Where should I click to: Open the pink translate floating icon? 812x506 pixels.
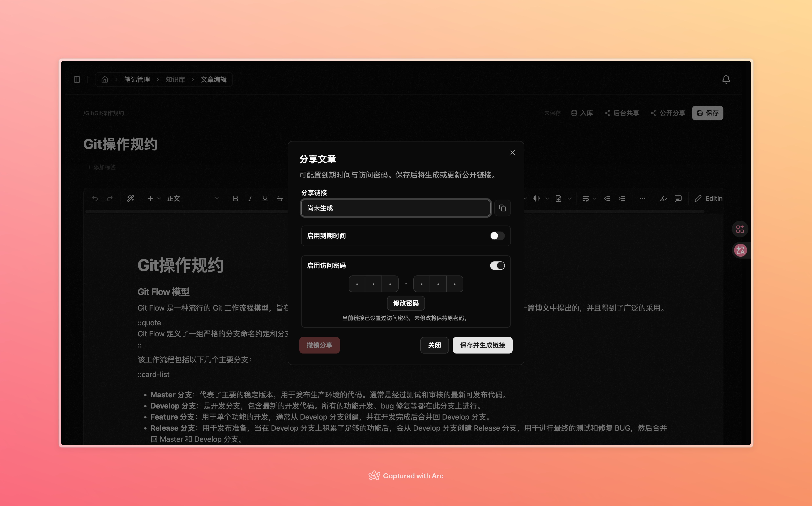[740, 250]
